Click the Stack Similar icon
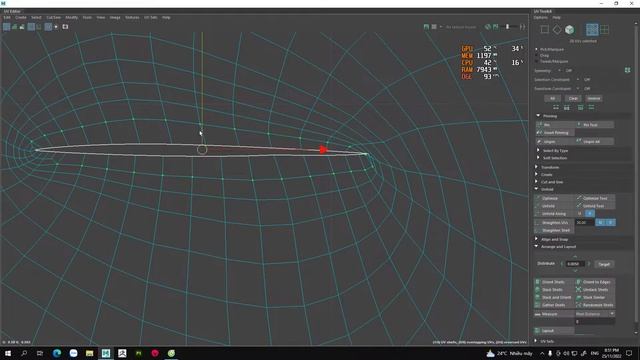This screenshot has height=360, width=640. (x=578, y=297)
